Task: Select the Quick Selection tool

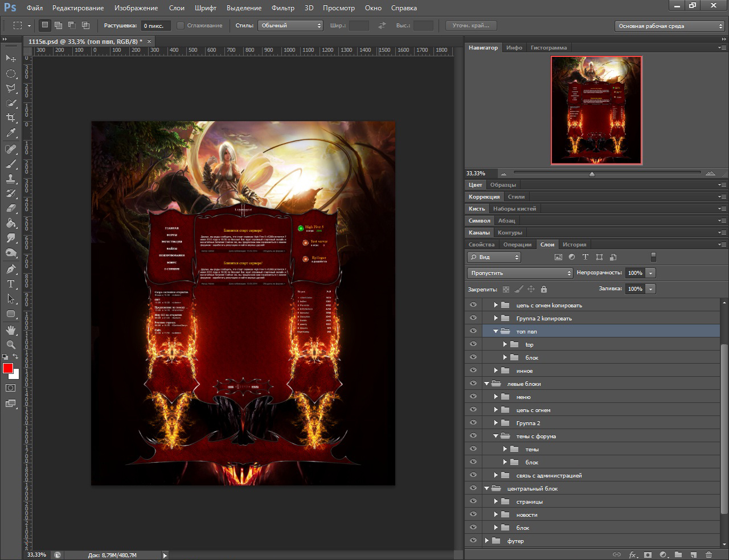Action: click(11, 103)
